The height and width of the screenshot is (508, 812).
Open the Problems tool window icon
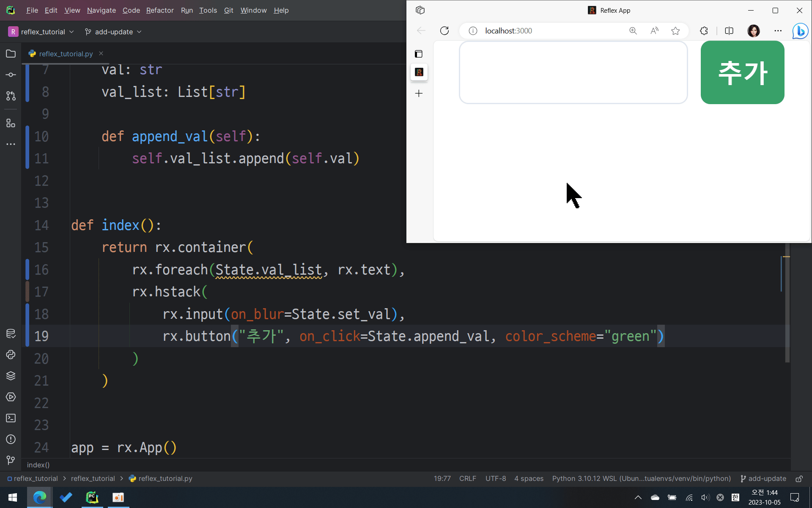tap(11, 439)
